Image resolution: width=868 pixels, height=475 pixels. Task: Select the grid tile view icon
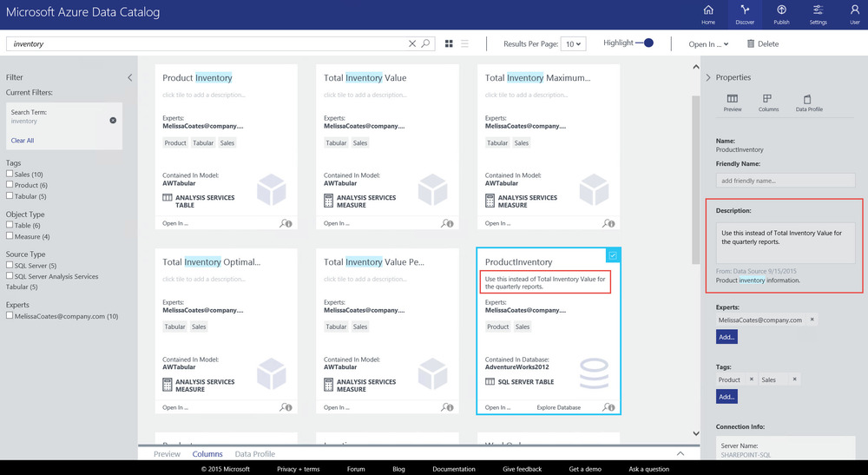pyautogui.click(x=449, y=43)
